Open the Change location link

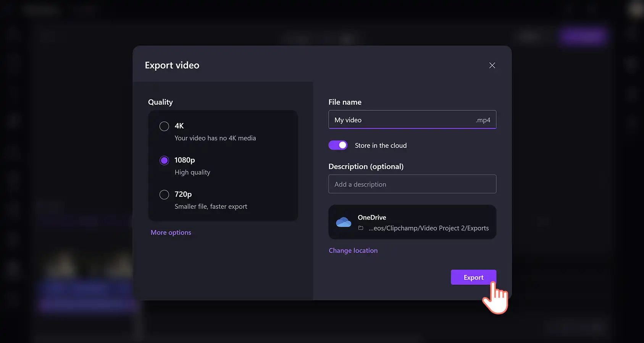coord(353,251)
